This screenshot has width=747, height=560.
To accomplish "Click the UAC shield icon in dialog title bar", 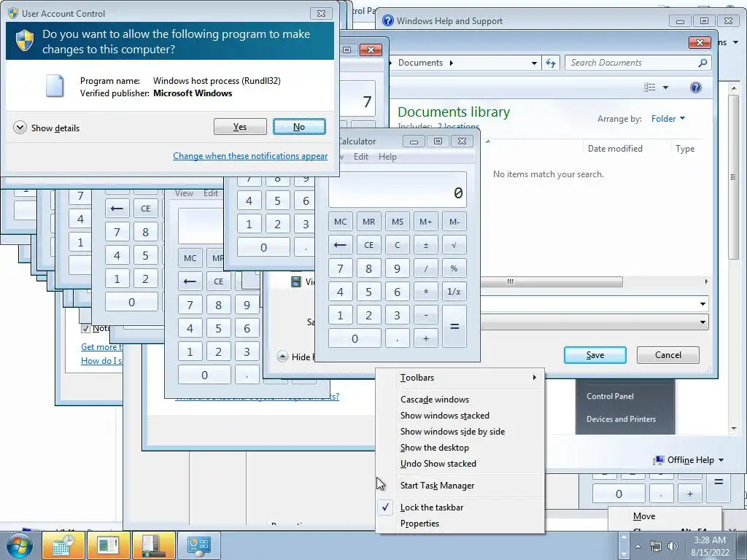I will (x=13, y=13).
